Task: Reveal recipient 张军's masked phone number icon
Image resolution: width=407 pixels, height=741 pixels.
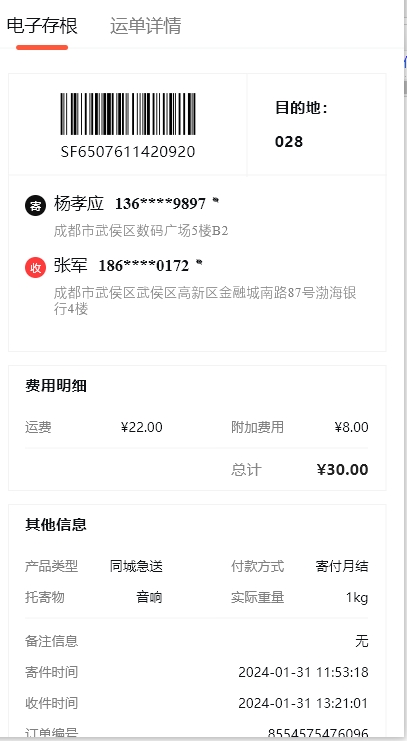Action: [199, 262]
